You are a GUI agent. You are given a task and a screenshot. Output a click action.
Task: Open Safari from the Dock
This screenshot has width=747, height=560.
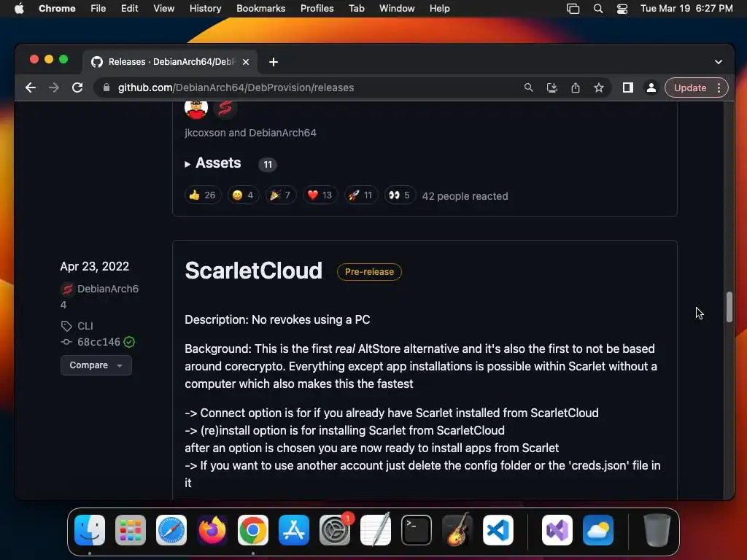171,530
